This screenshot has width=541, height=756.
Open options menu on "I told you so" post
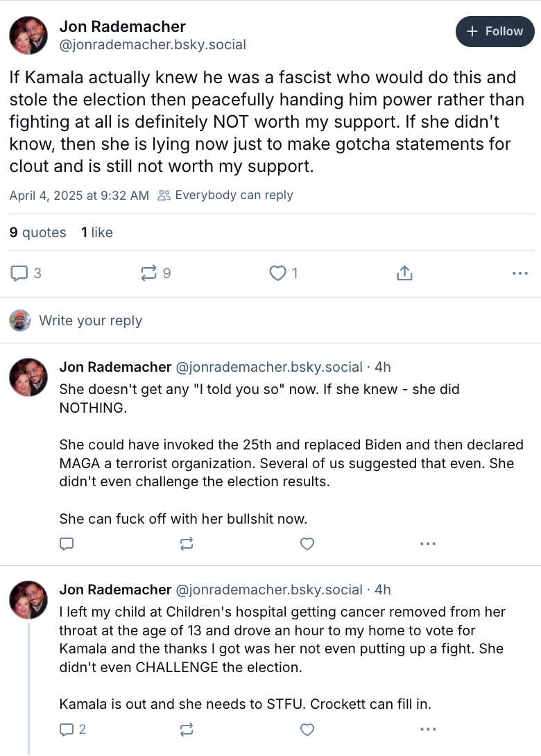pos(428,544)
